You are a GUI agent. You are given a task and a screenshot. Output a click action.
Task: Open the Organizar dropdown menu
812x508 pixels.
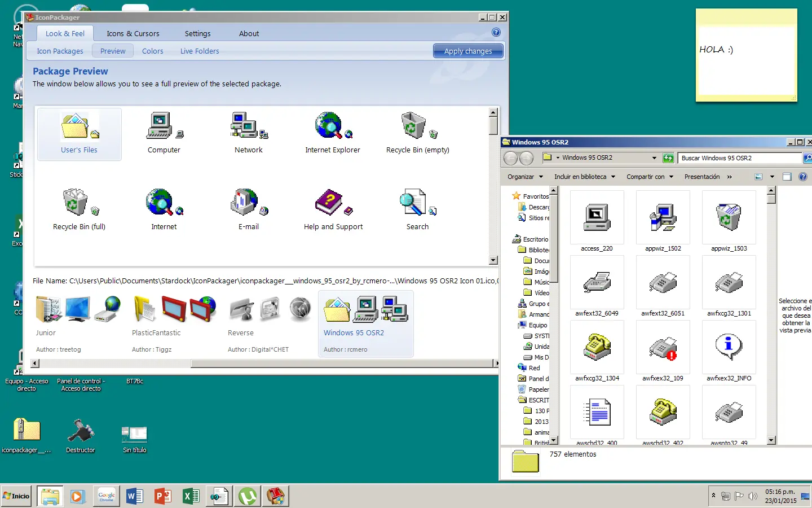(x=525, y=177)
